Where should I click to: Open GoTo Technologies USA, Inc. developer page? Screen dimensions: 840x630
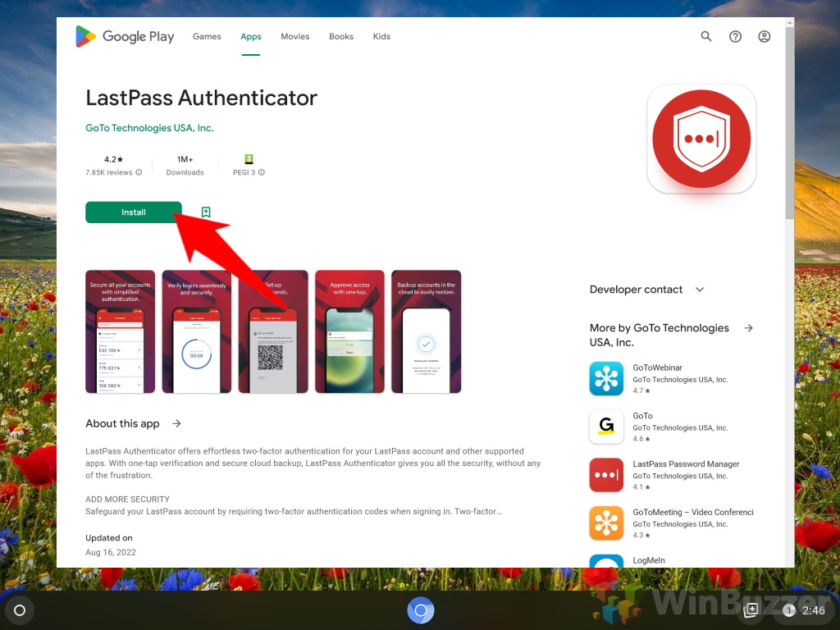coord(149,128)
